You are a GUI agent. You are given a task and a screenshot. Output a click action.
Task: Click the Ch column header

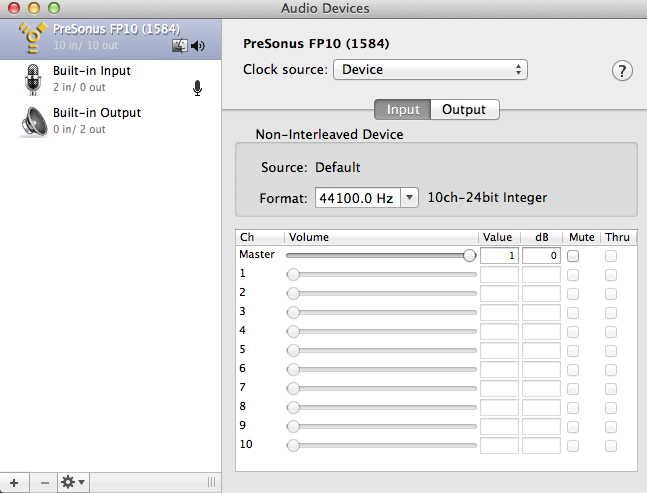260,237
